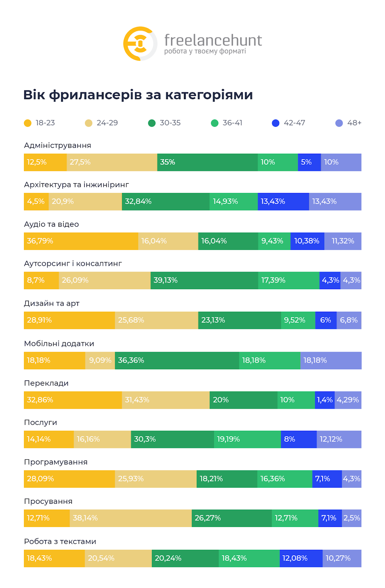
Task: Click the freelancehunt brand name text
Action: pos(213,40)
